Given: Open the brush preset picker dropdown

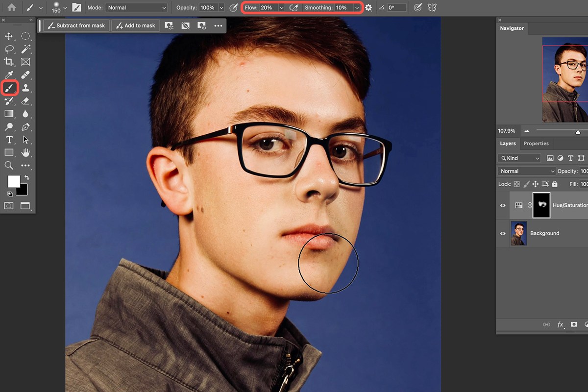Looking at the screenshot, I should point(65,8).
